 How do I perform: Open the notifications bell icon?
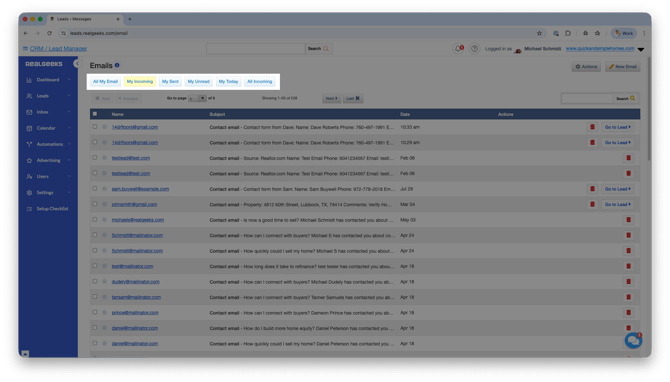coord(458,49)
